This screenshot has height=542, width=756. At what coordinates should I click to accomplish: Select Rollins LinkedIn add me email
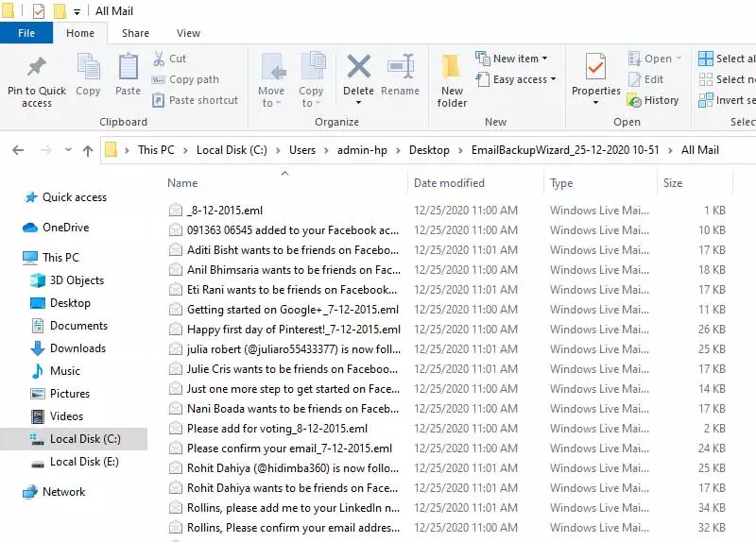coord(284,507)
